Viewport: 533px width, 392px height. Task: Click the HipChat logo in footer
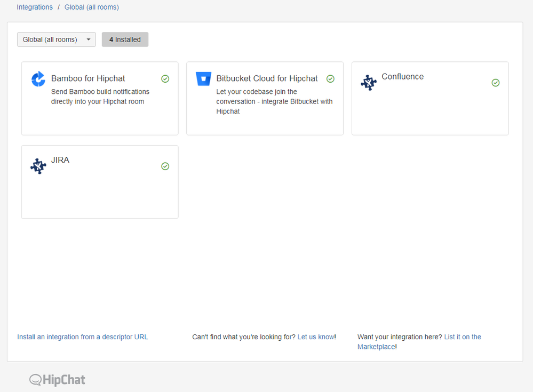pos(57,380)
